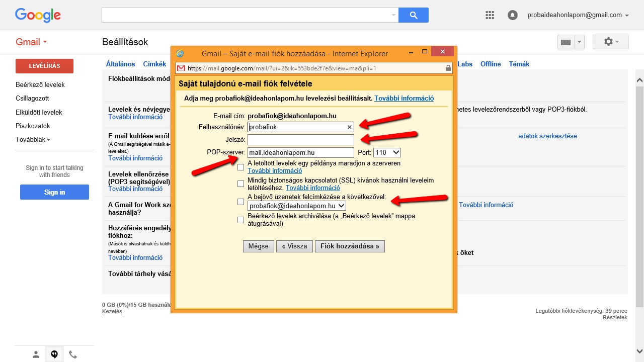Image resolution: width=644 pixels, height=362 pixels.
Task: Open the Részletek account activity link
Action: 615,317
